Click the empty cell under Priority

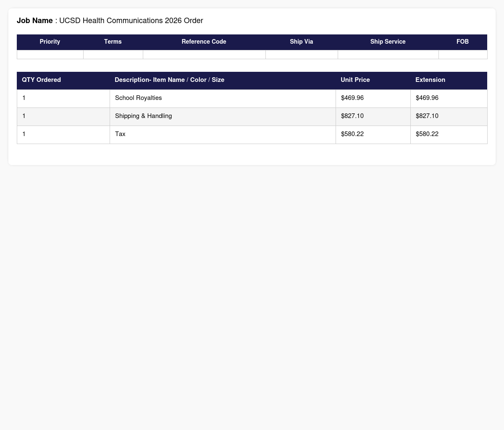(x=50, y=55)
